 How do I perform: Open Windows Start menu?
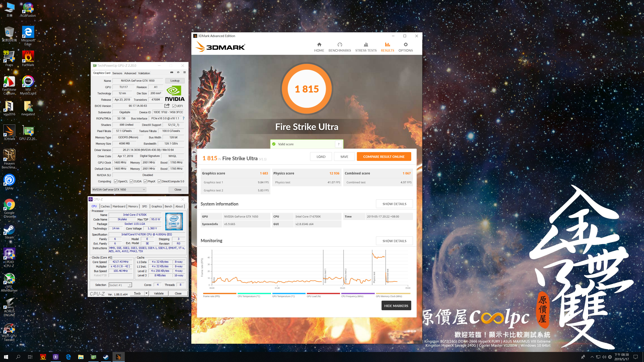(6, 357)
